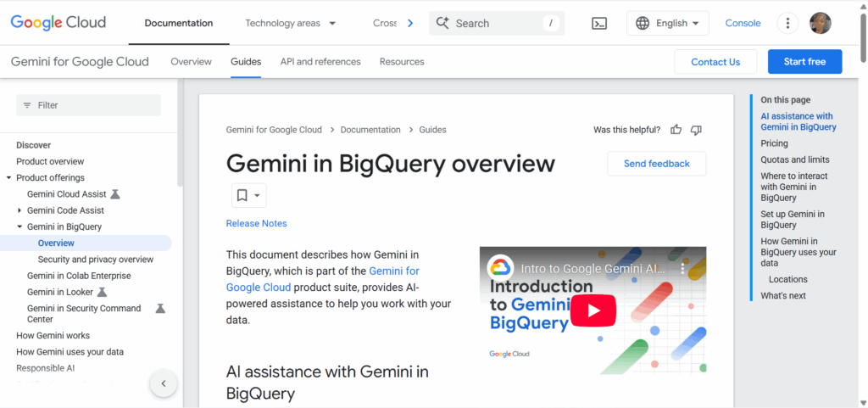This screenshot has width=868, height=408.
Task: Open the bookmark dropdown button
Action: [248, 195]
